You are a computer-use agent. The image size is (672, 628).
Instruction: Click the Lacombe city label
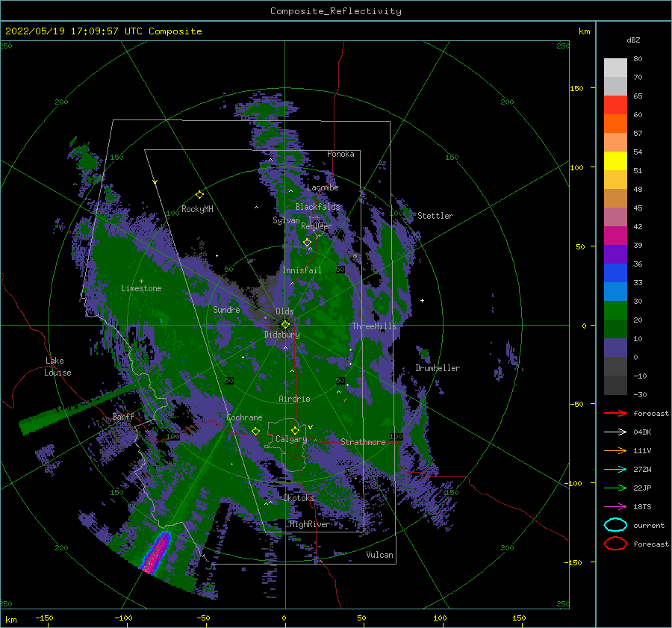pyautogui.click(x=323, y=187)
